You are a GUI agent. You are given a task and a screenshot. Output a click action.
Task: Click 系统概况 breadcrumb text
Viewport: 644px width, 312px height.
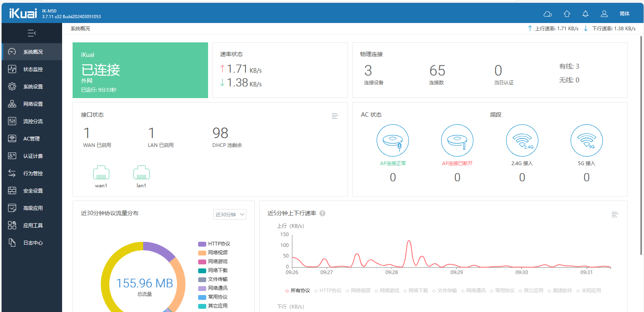[x=80, y=29]
